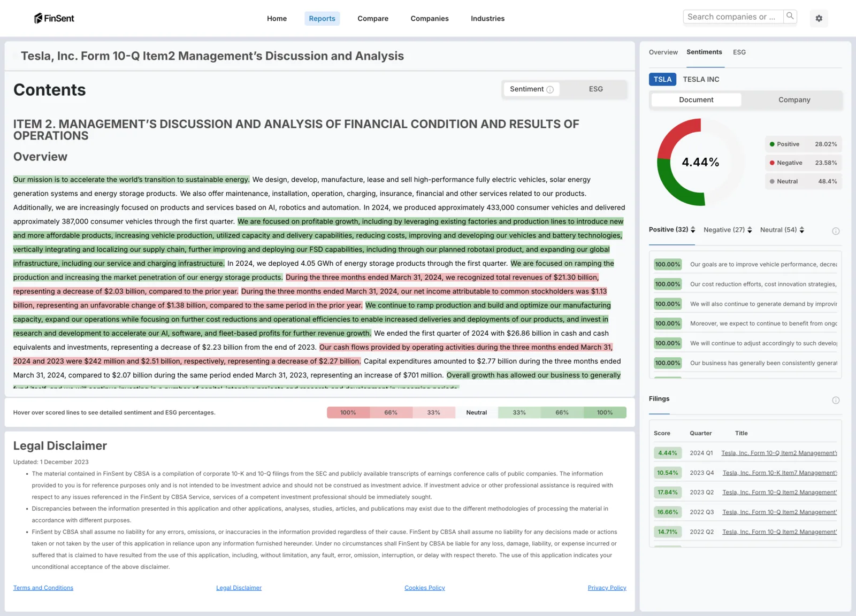Open the Cookies Policy link
This screenshot has height=616, width=856.
[x=425, y=588]
